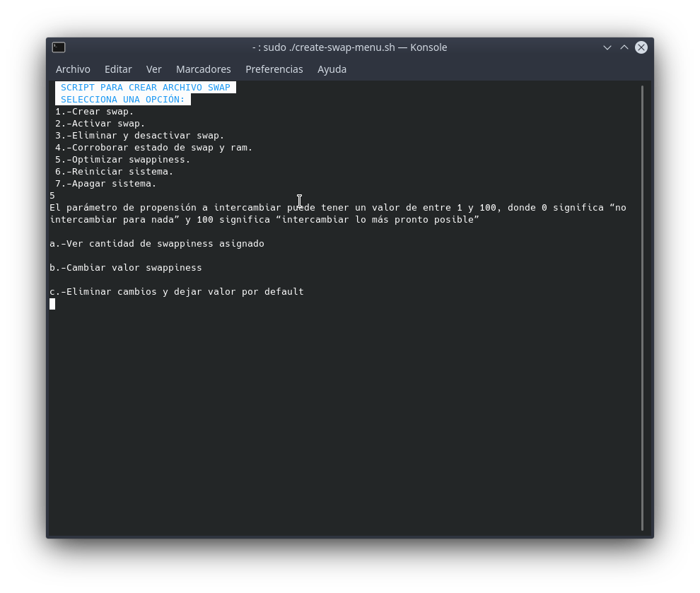Screen dimensions: 700x593
Task: Open the Preferencias menu
Action: [274, 69]
